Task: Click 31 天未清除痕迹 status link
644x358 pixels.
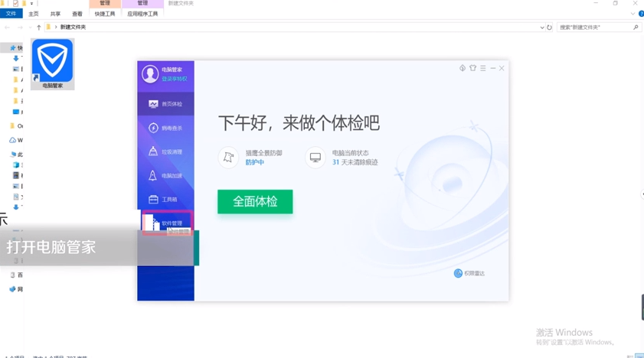Action: click(355, 162)
